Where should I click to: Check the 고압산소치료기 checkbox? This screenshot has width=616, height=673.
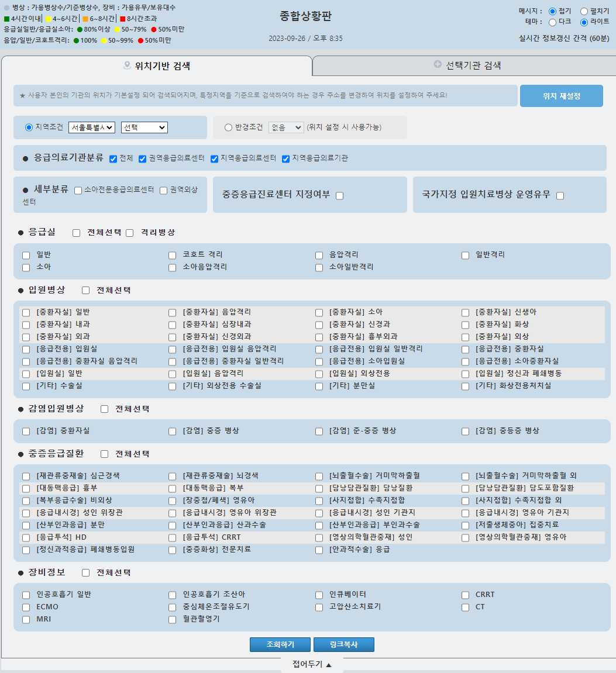coord(319,608)
